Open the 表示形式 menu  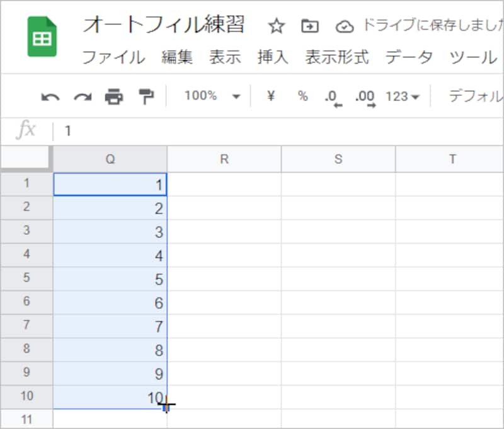(333, 57)
